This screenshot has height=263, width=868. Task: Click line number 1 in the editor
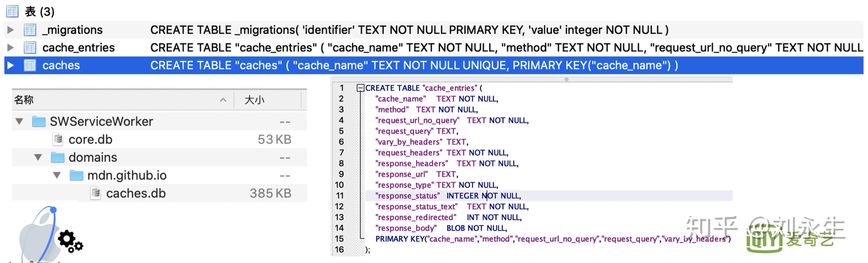[x=342, y=88]
